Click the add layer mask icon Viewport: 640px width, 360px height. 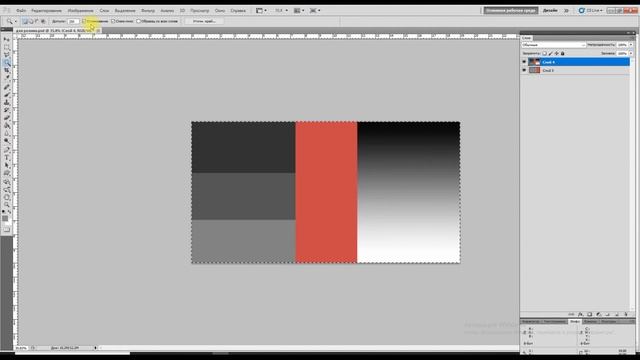click(589, 314)
